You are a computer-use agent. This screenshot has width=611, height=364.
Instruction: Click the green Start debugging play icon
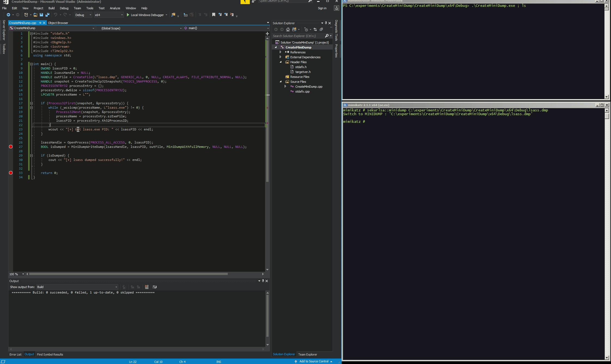click(128, 15)
